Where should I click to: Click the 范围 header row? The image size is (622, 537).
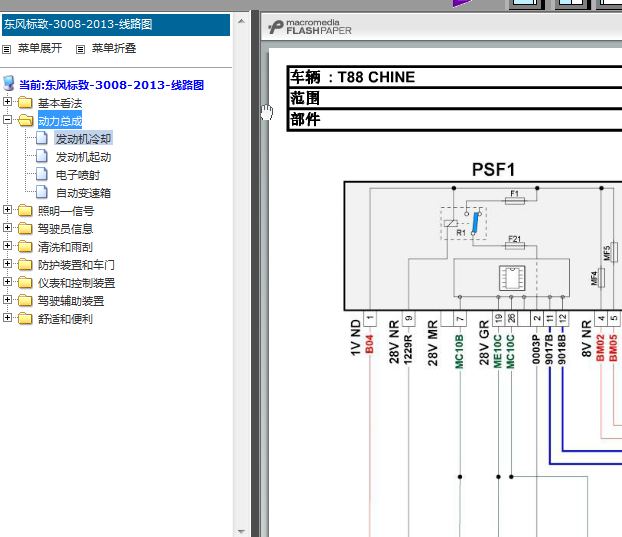pyautogui.click(x=455, y=98)
